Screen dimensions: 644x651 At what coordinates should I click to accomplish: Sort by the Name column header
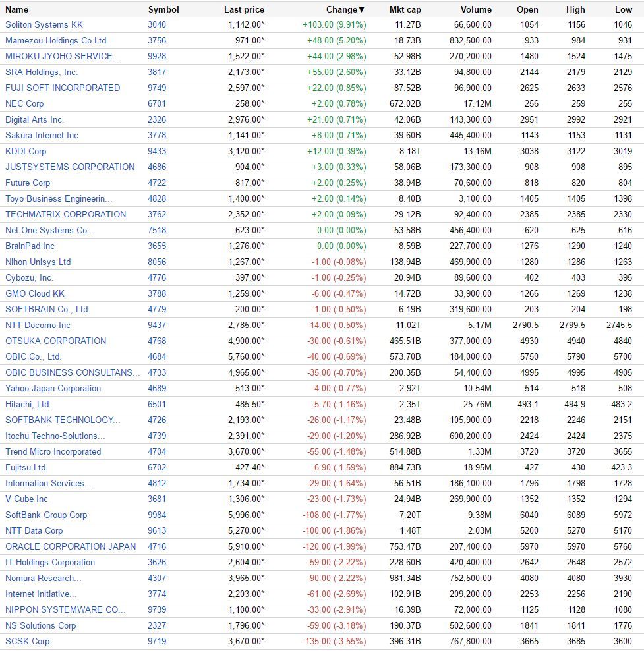16,9
